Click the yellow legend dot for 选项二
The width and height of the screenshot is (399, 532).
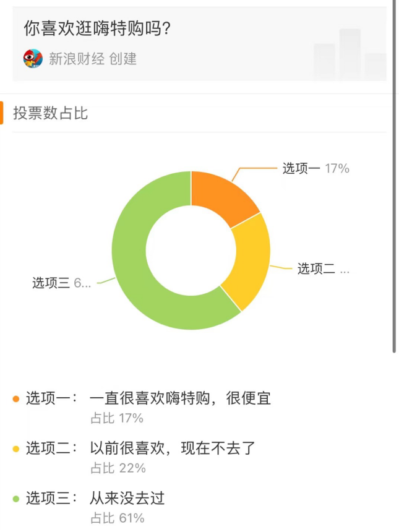[16, 448]
